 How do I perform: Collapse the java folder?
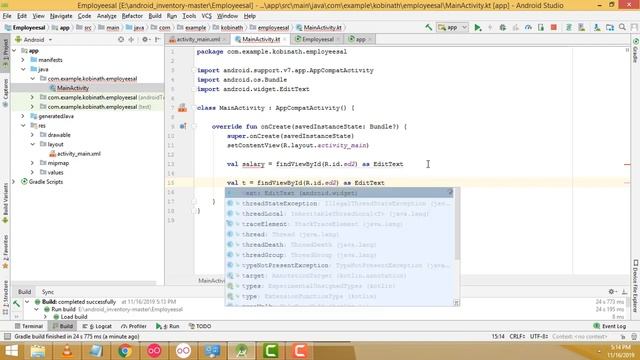coord(23,69)
